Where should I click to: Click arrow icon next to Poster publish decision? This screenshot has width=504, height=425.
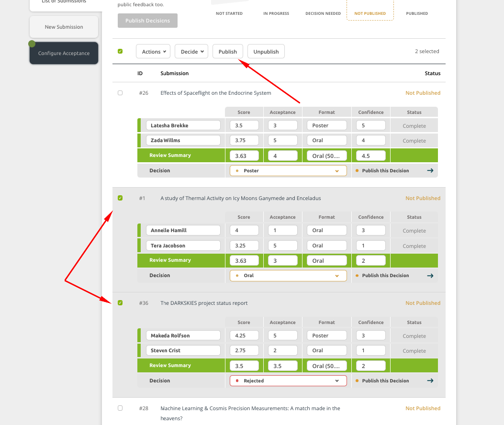pyautogui.click(x=430, y=171)
